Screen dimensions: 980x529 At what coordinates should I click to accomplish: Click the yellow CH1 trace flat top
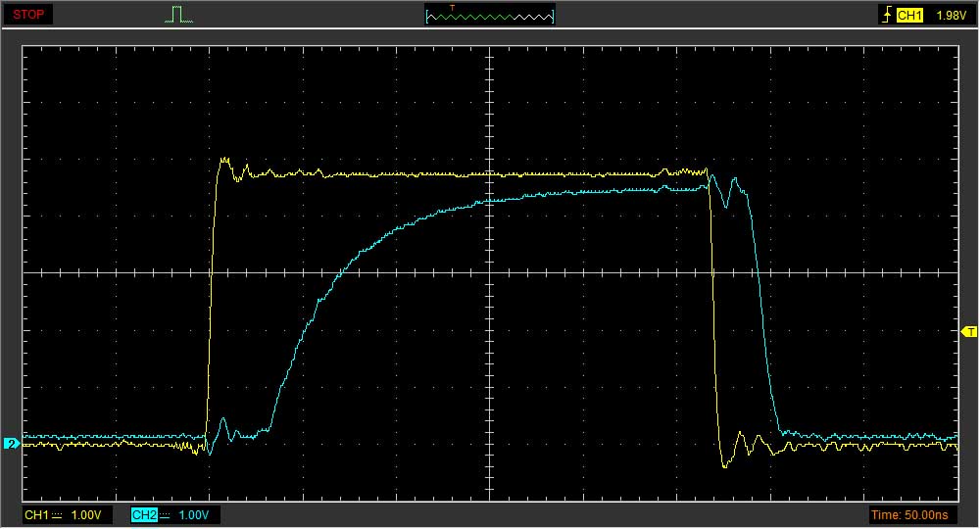coord(441,174)
